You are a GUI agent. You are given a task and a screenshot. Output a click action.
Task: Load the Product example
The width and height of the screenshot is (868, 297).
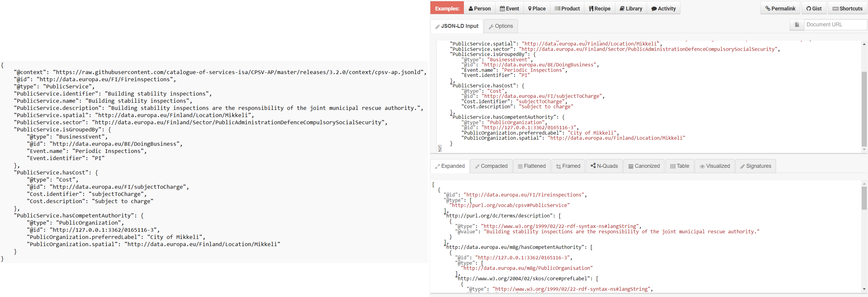tap(567, 8)
